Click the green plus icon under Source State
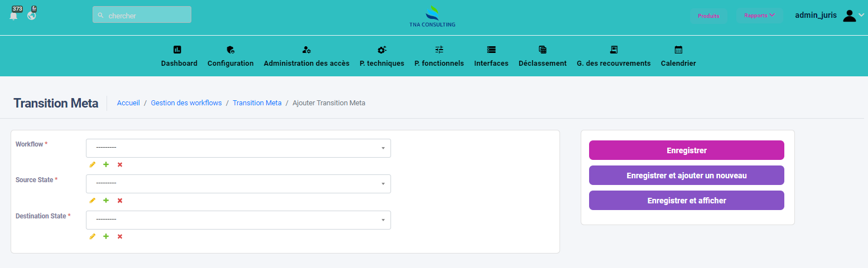The image size is (868, 268). pos(106,201)
